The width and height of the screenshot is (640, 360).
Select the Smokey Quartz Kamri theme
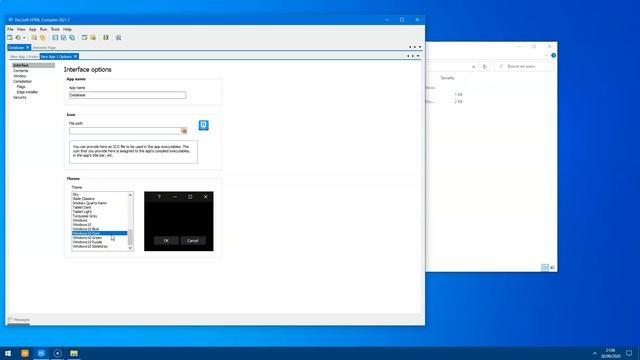click(x=90, y=203)
